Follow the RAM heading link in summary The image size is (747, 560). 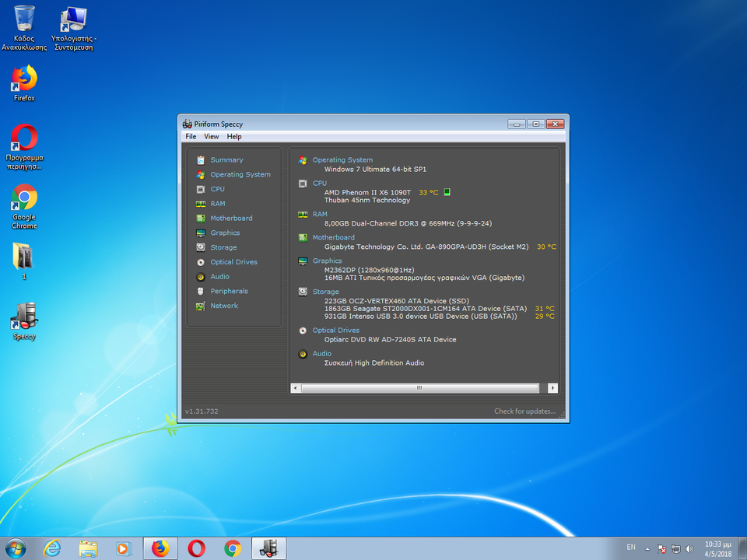coord(320,215)
